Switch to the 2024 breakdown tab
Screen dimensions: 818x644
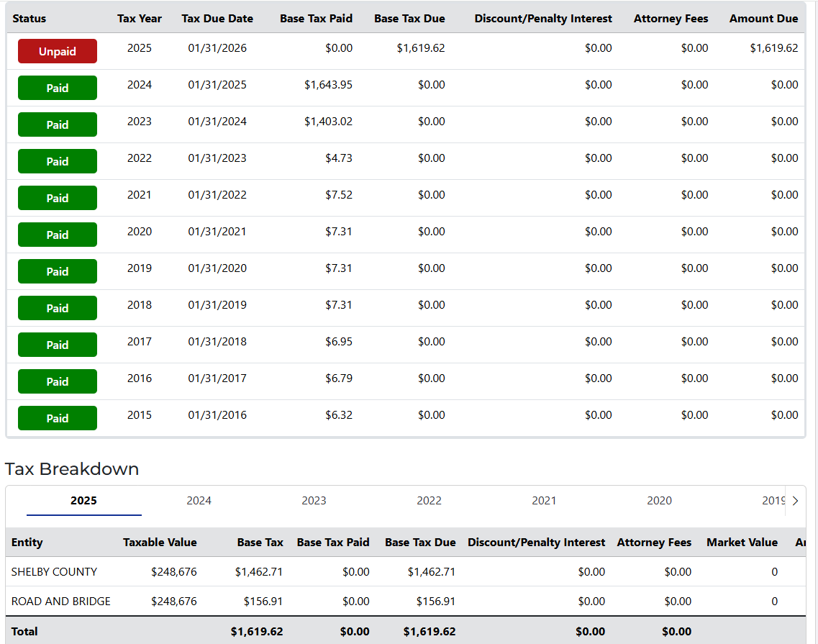[199, 501]
